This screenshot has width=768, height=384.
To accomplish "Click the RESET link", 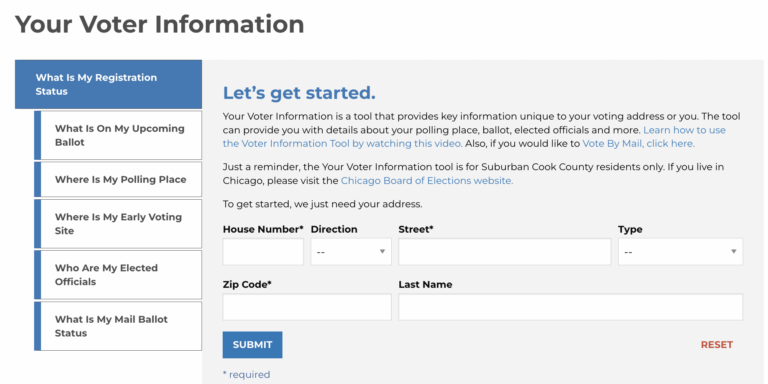I will 717,345.
